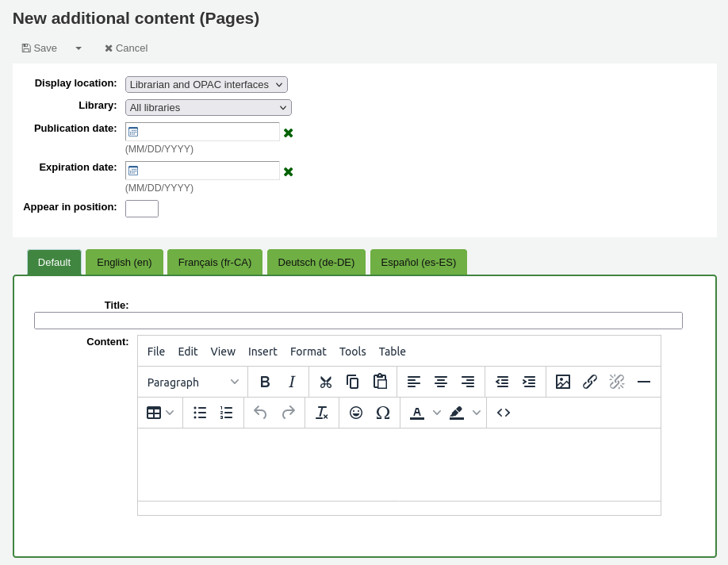Switch to the English (en) tab
Image resolution: width=728 pixels, height=565 pixels.
coord(125,263)
